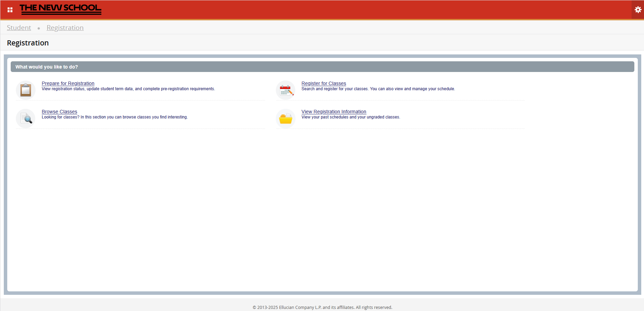The image size is (644, 311).
Task: Open the Prepare for Registration link
Action: coord(68,83)
